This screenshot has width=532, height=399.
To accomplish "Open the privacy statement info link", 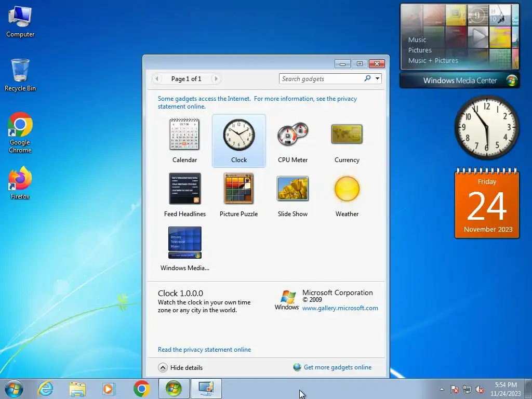I will [257, 102].
